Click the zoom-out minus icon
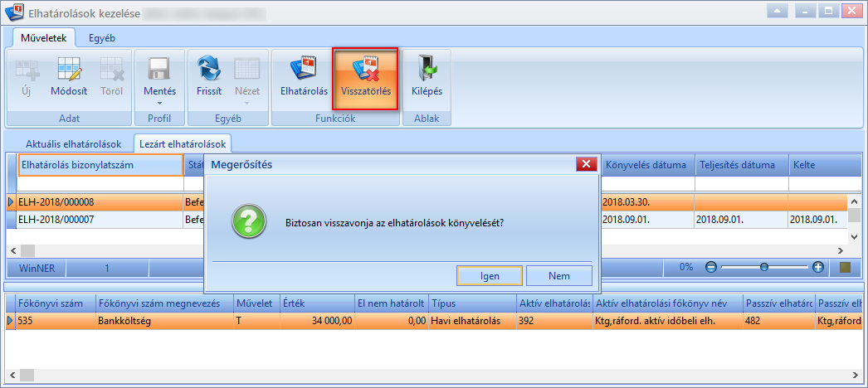The image size is (868, 388). coord(711,268)
